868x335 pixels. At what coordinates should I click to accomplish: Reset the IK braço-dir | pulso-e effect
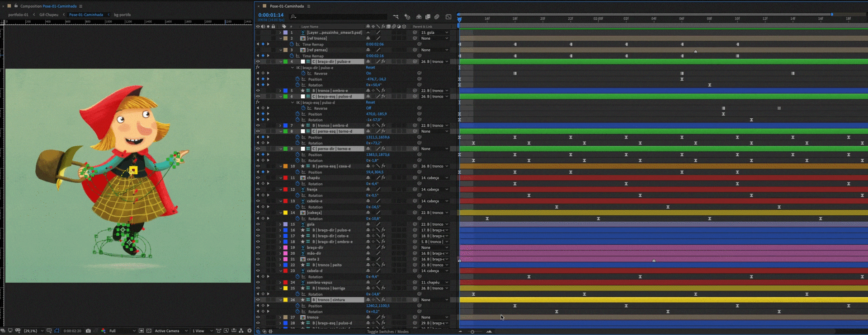tap(370, 67)
